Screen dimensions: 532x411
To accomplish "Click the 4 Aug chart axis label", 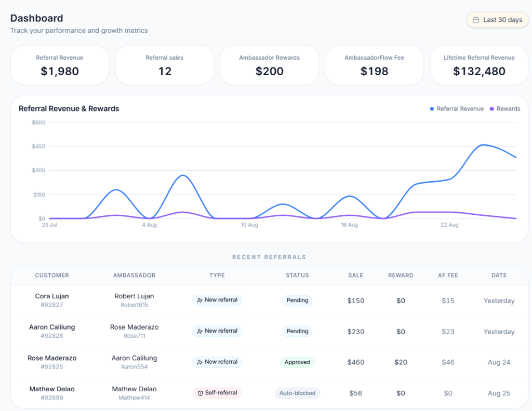I will pyautogui.click(x=149, y=225).
